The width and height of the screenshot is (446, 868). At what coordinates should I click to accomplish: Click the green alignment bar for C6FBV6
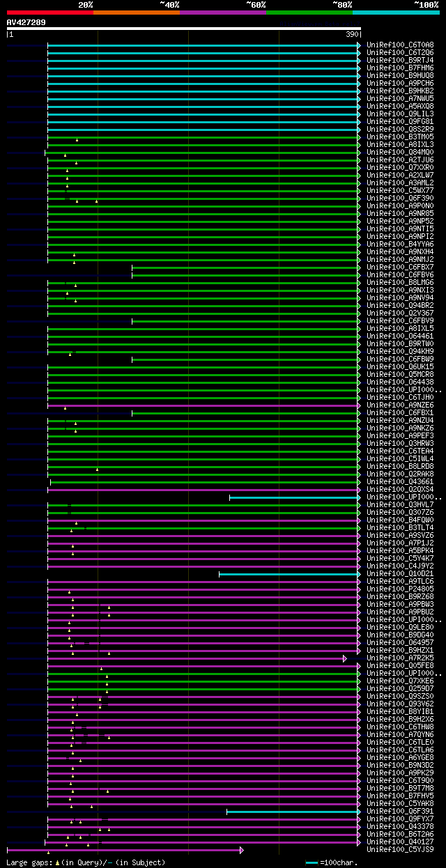point(246,275)
